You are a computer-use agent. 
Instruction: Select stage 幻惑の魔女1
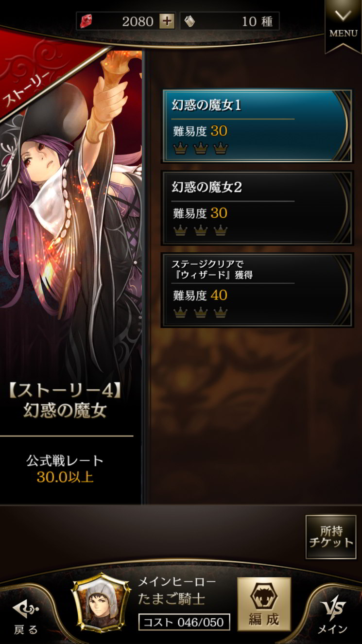click(257, 126)
